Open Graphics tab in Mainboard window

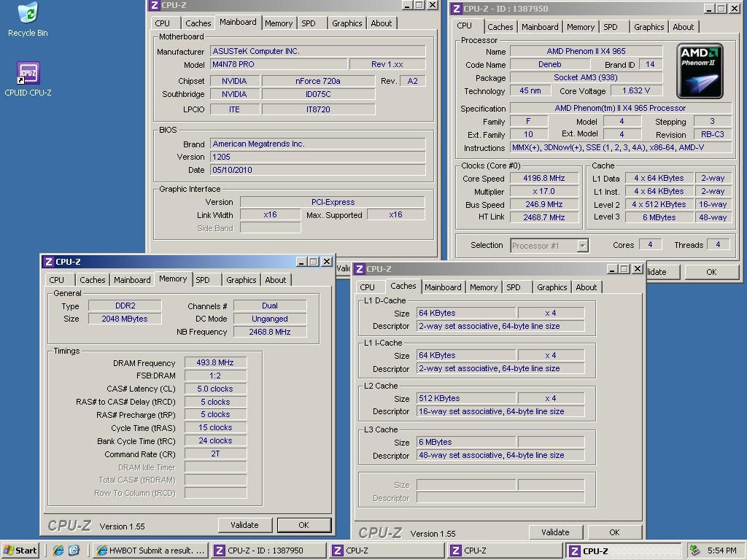pos(347,23)
